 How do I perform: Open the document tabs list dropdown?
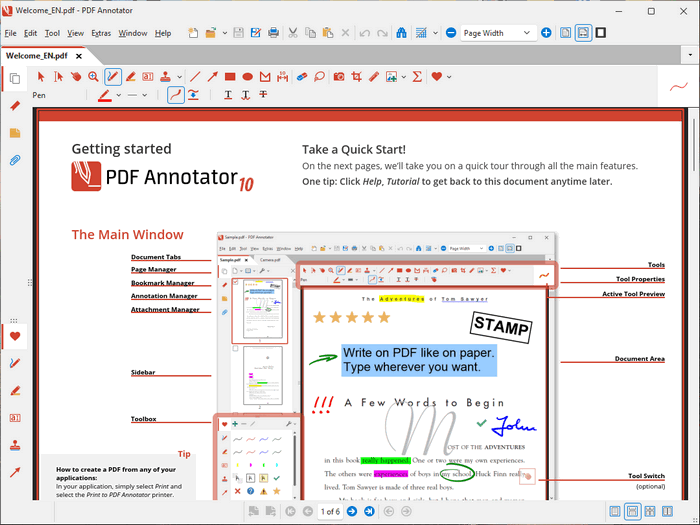pos(690,55)
